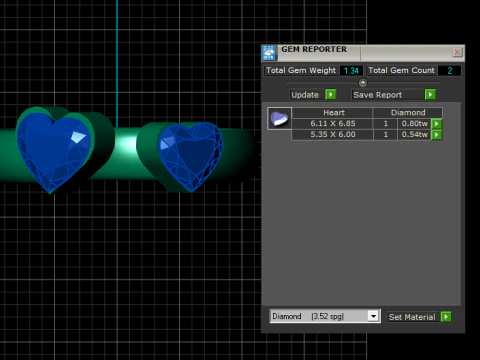Click the Set Material button label
Image resolution: width=480 pixels, height=360 pixels.
412,317
